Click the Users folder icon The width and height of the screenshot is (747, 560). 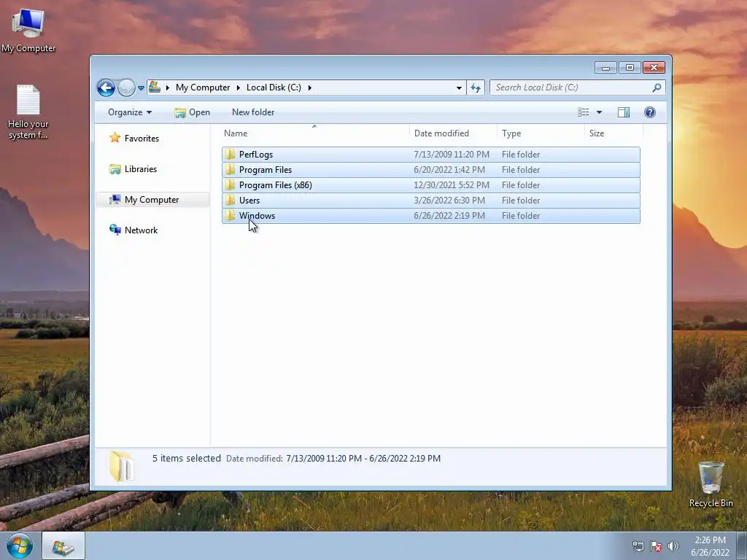click(x=230, y=200)
